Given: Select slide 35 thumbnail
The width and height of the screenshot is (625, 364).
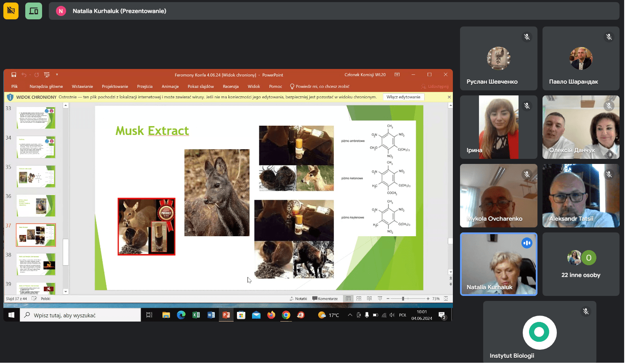Looking at the screenshot, I should coord(36,176).
